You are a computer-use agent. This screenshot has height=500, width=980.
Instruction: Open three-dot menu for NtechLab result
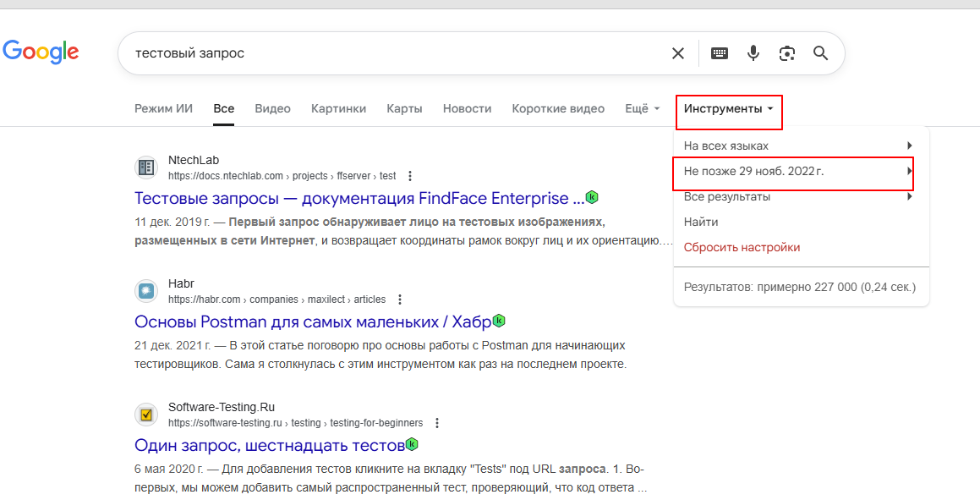410,176
